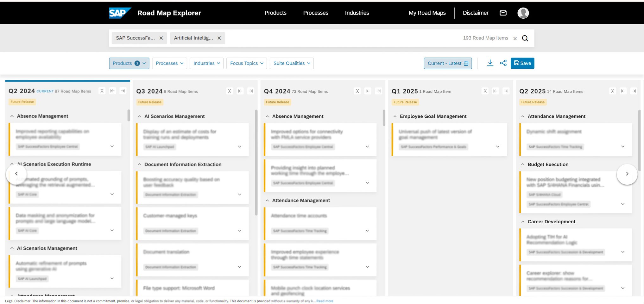
Task: Remove the SAP SuccessFa... filter chip
Action: click(161, 38)
